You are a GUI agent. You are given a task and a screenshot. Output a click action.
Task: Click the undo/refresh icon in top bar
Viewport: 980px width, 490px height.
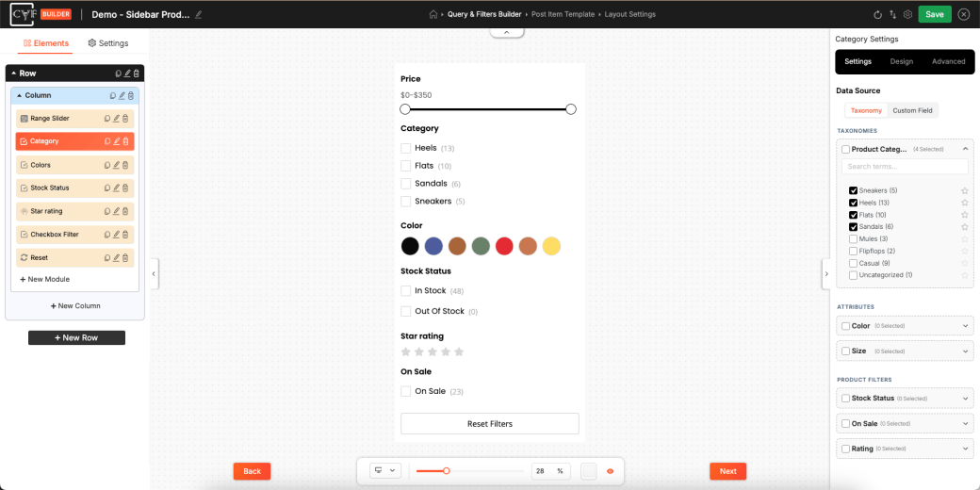click(x=877, y=14)
